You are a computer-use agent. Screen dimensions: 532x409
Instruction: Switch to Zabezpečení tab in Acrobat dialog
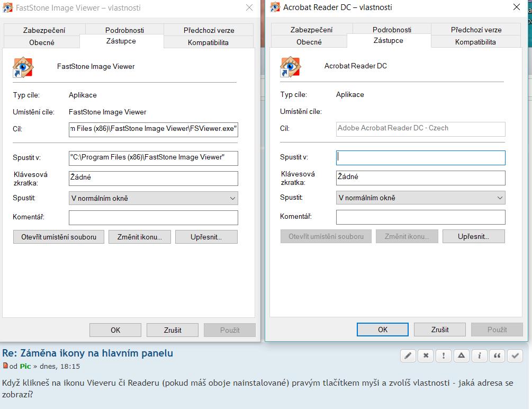coord(311,30)
